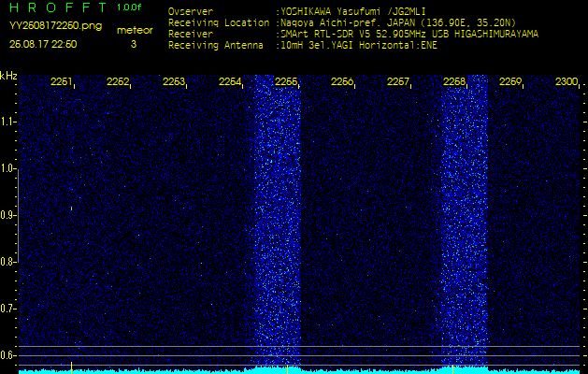This screenshot has width=588, height=374.
Task: Click the 2254 time axis label
Action: coord(230,81)
